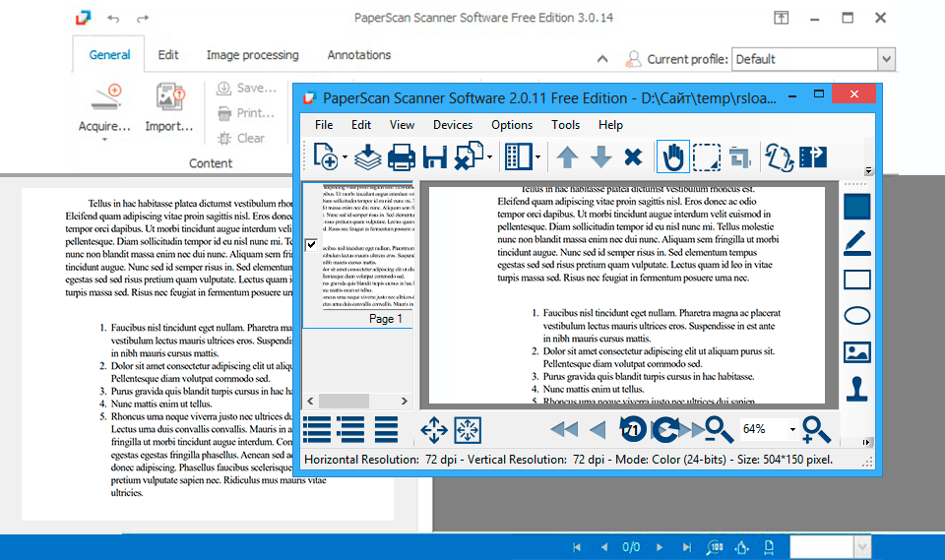Open the Annotations ribbon tab

pyautogui.click(x=359, y=55)
